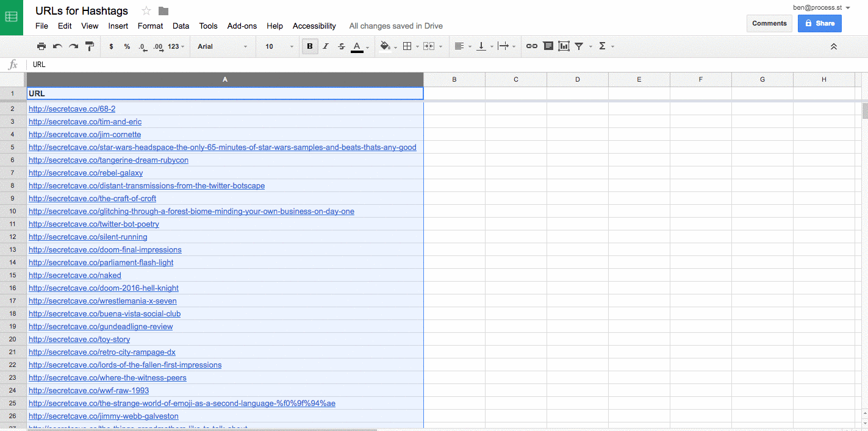Image resolution: width=868 pixels, height=431 pixels.
Task: Click the filter icon
Action: click(579, 46)
